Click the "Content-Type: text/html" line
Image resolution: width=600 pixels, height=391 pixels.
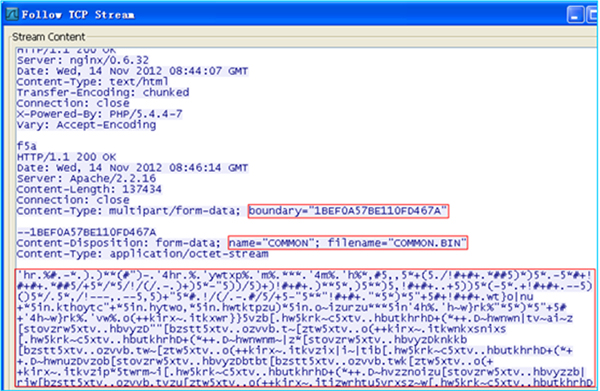click(x=92, y=82)
